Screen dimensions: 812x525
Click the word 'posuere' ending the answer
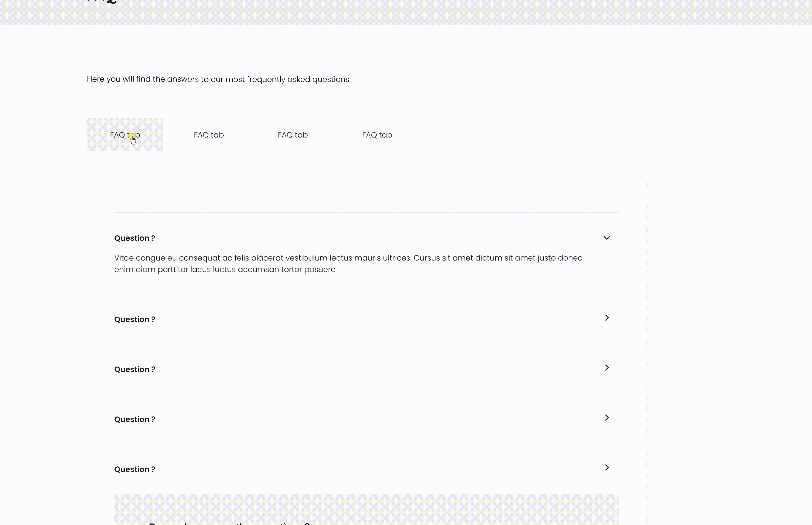[x=320, y=270]
